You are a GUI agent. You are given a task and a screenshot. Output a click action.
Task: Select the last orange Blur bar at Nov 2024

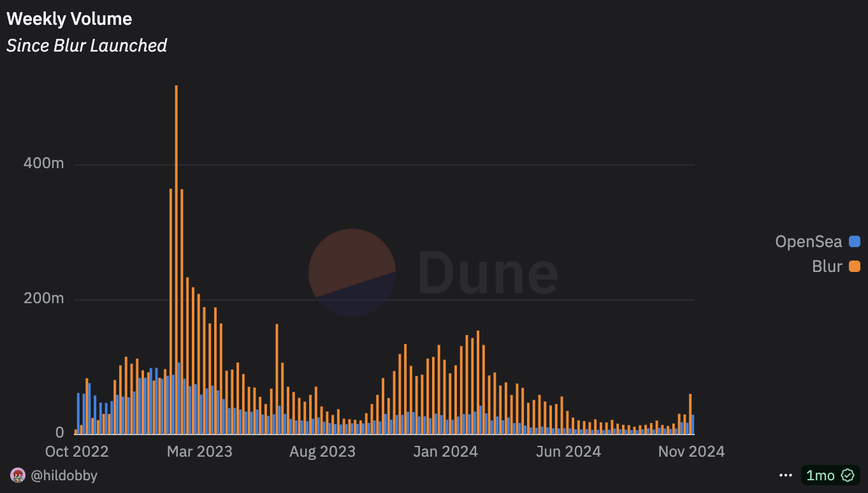click(690, 414)
